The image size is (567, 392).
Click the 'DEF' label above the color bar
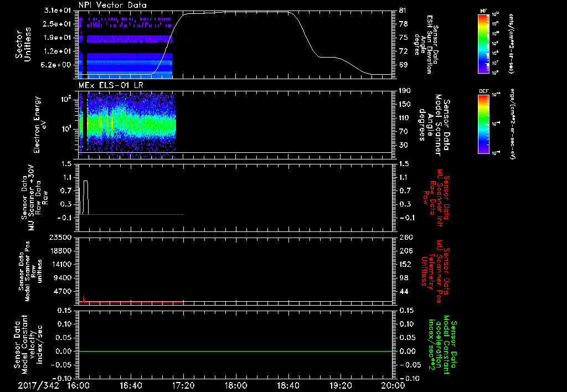484,91
